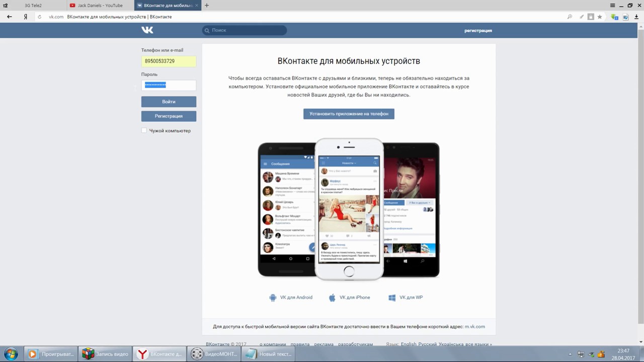Open the Yandex home button
Viewport: 644px width, 362px height.
pos(25,17)
